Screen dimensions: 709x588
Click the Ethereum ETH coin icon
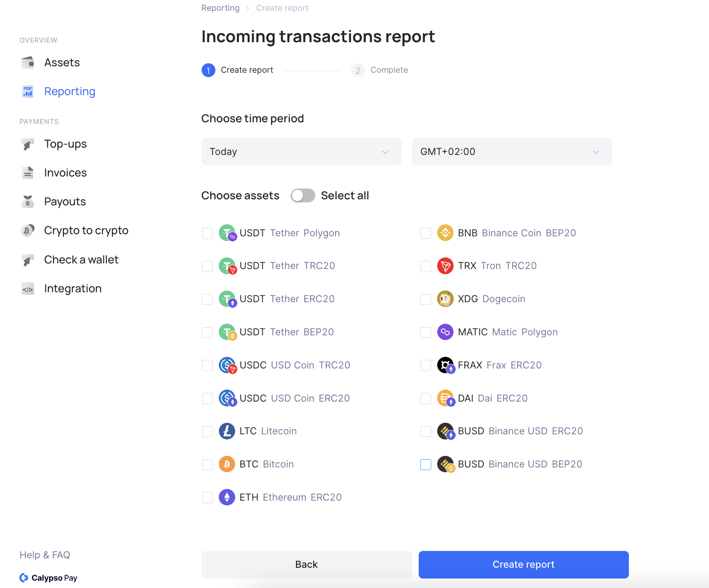coord(227,497)
